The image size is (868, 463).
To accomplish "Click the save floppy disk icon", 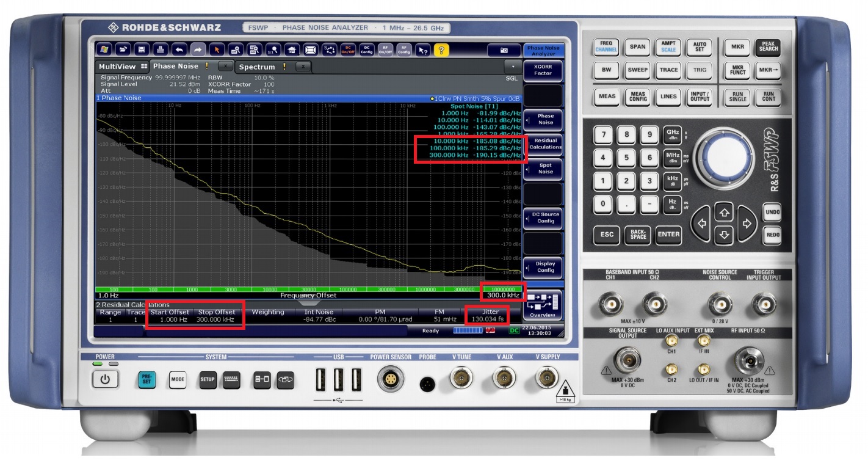I will pos(142,49).
